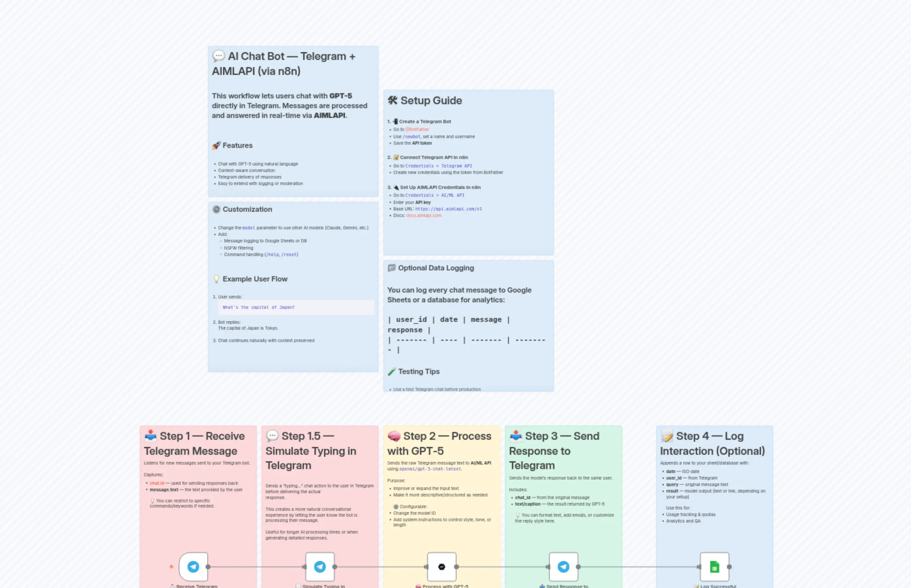Select the Optional Data Logging sticky note
911x588 pixels.
[468, 268]
